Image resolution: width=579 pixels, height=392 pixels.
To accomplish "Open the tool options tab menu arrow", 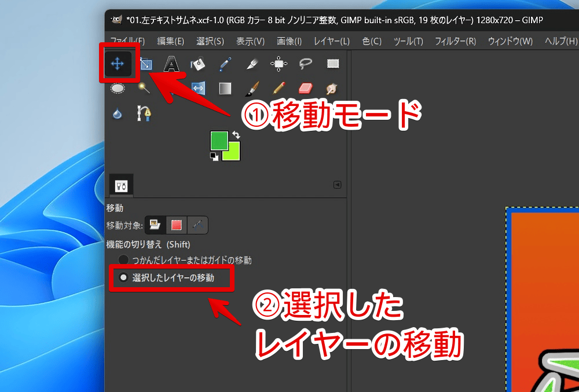I will pyautogui.click(x=338, y=185).
